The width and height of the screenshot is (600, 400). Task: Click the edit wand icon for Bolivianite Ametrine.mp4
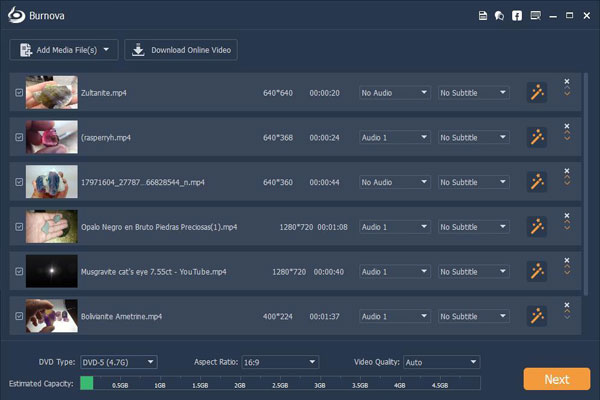pyautogui.click(x=537, y=316)
